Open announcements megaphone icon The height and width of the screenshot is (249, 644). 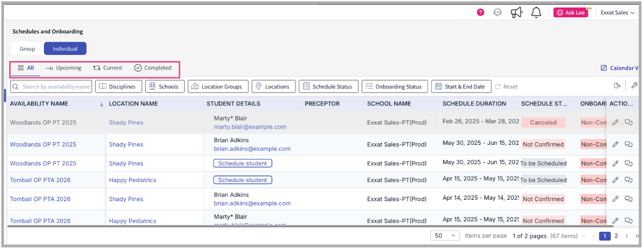tap(516, 12)
